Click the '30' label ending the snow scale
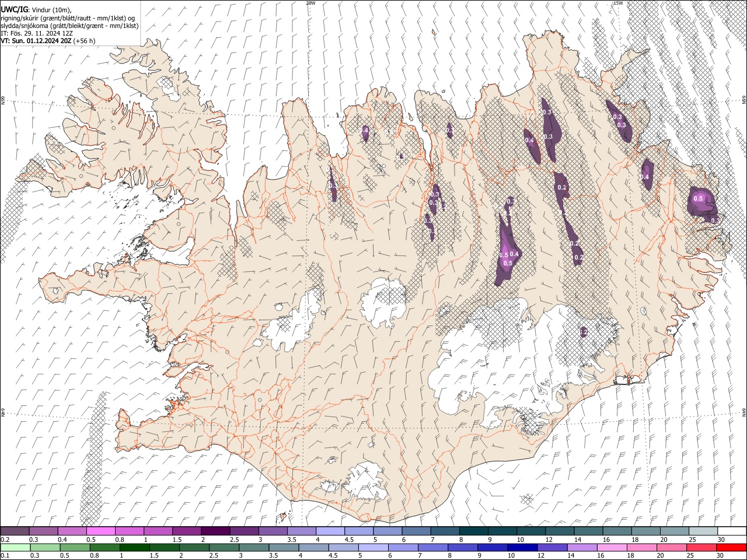 point(721,540)
